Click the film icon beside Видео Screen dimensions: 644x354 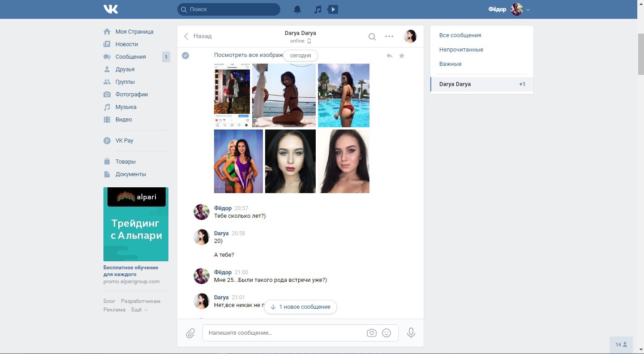pos(107,120)
